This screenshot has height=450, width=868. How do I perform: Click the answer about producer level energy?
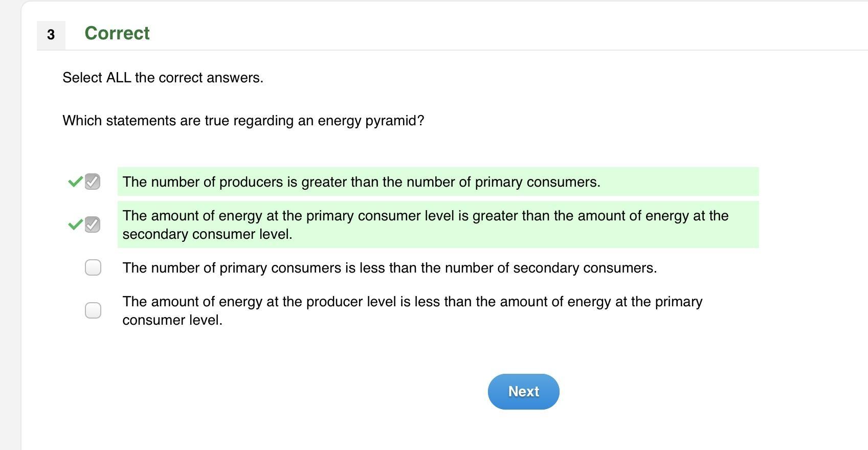coord(412,302)
